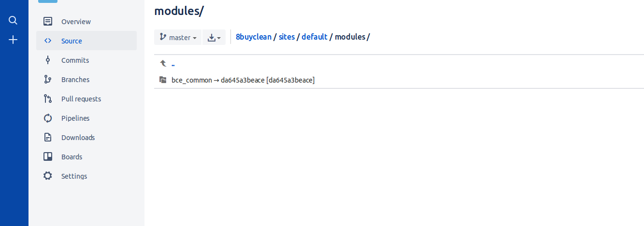Click the 8buyclean breadcrumb link
644x226 pixels.
click(x=254, y=37)
